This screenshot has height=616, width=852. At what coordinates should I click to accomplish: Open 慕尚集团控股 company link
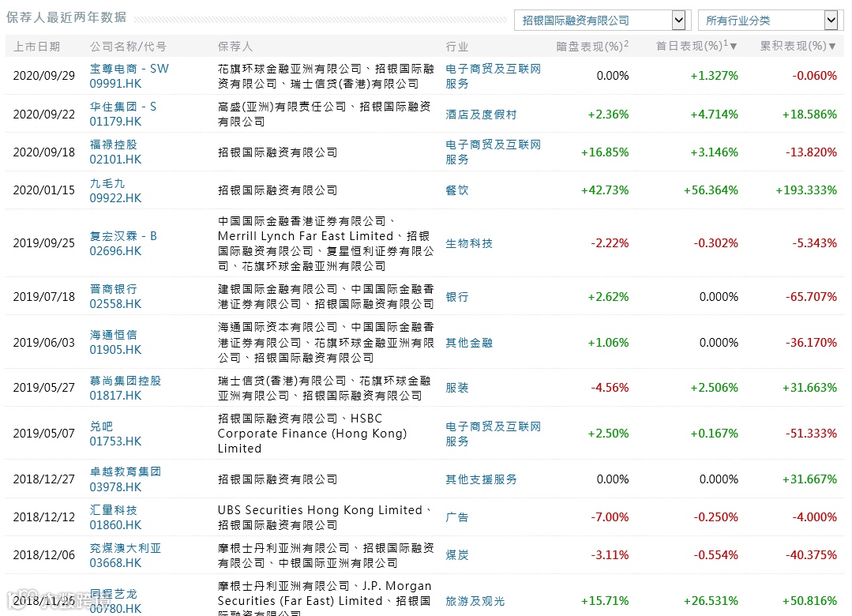click(x=126, y=381)
